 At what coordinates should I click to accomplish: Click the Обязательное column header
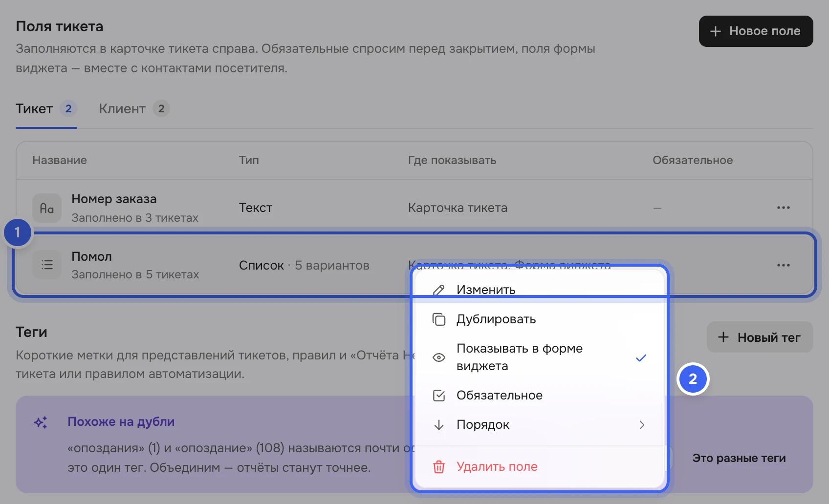click(693, 160)
